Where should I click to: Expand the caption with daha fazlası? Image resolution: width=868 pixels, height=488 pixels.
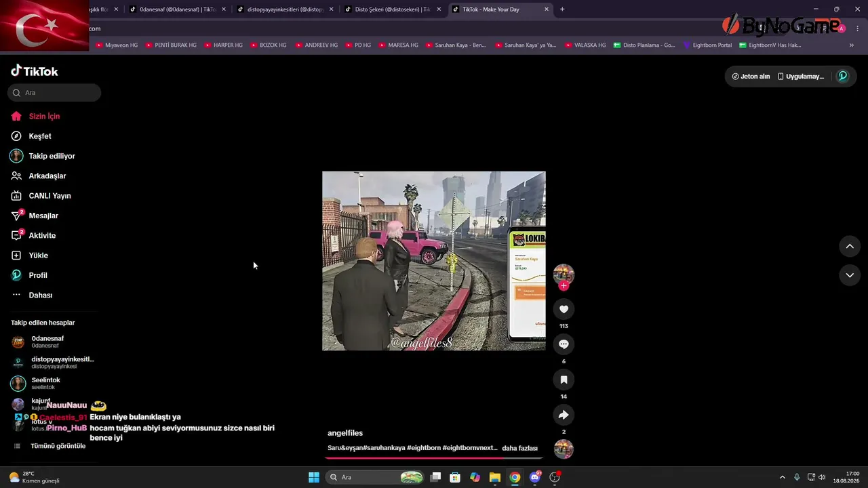[x=519, y=448]
